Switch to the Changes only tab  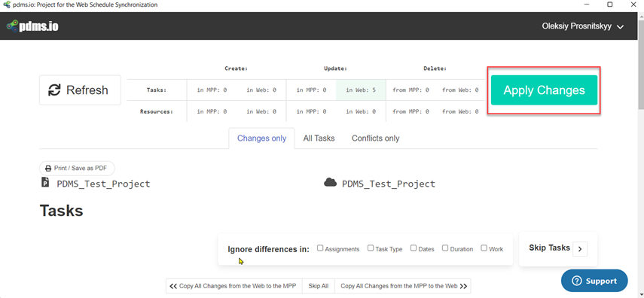[x=261, y=138]
